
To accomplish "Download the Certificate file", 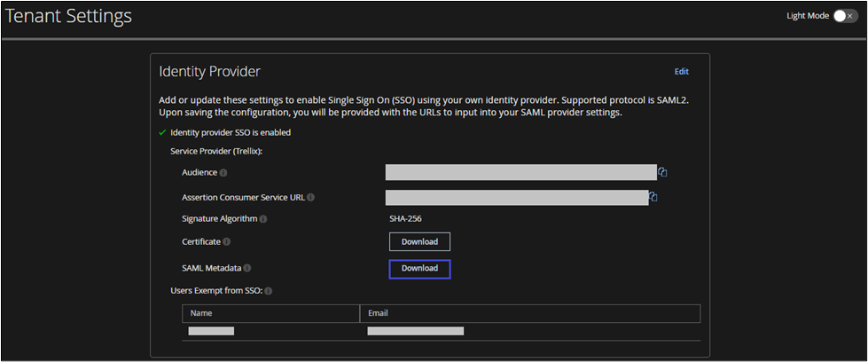I will (419, 241).
